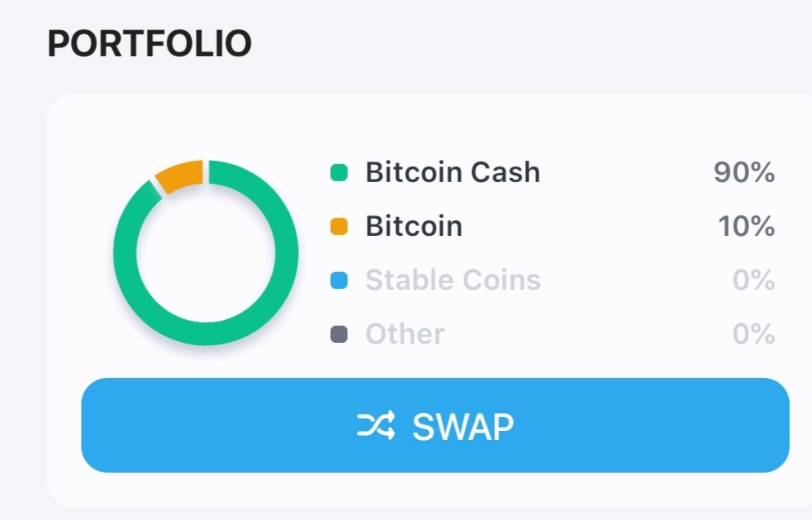Select the blue Stable Coins color dot
The image size is (812, 520).
point(339,280)
